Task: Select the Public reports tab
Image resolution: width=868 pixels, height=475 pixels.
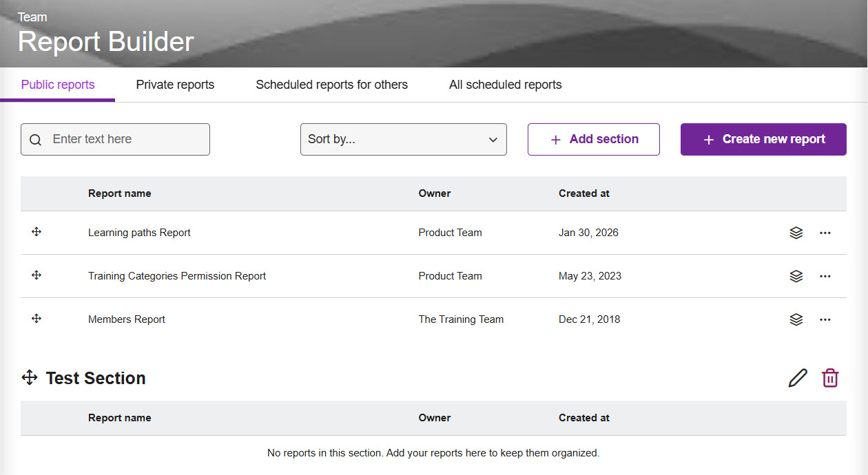Action: (x=58, y=85)
